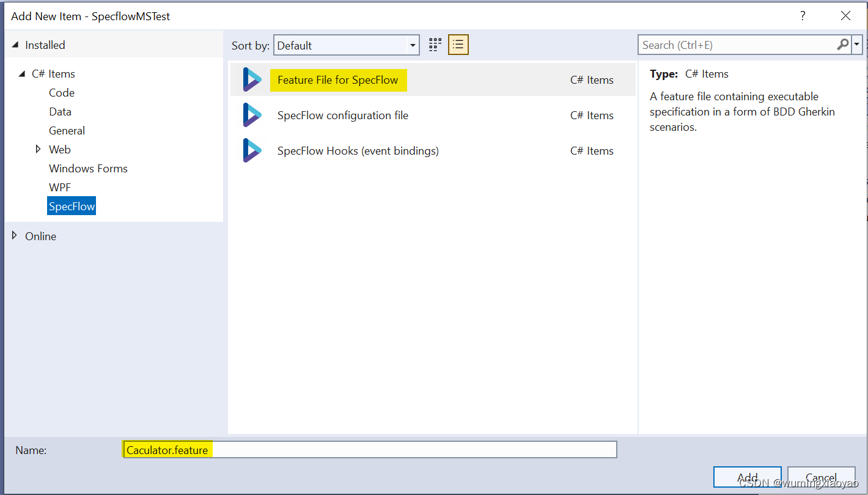Expand the Online section
The height and width of the screenshot is (495, 868).
(15, 236)
